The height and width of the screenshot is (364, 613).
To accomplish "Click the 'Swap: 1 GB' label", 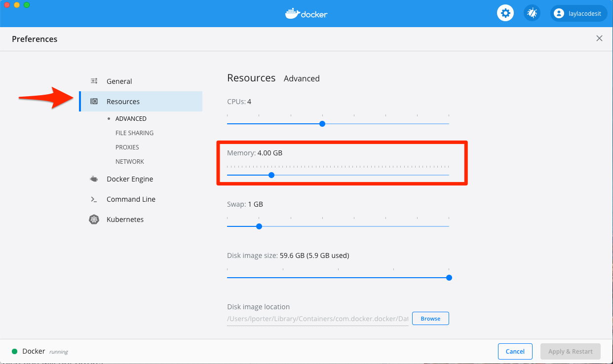I will tap(245, 204).
